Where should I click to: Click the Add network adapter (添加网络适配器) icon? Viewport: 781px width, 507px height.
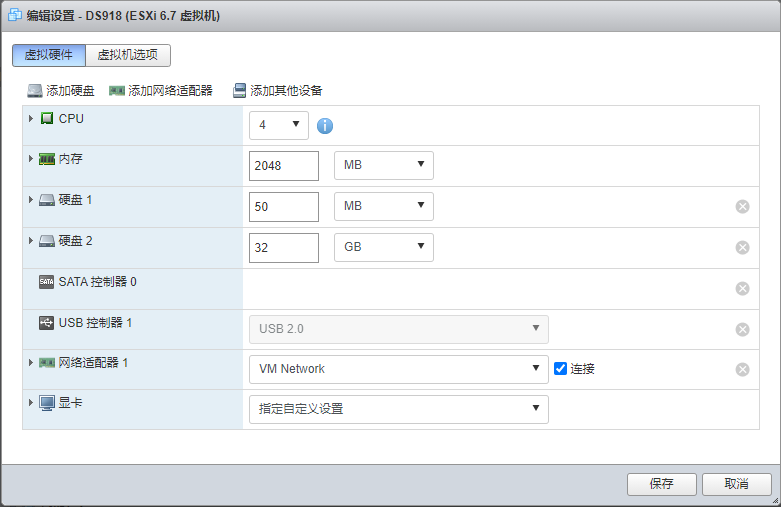coord(117,91)
